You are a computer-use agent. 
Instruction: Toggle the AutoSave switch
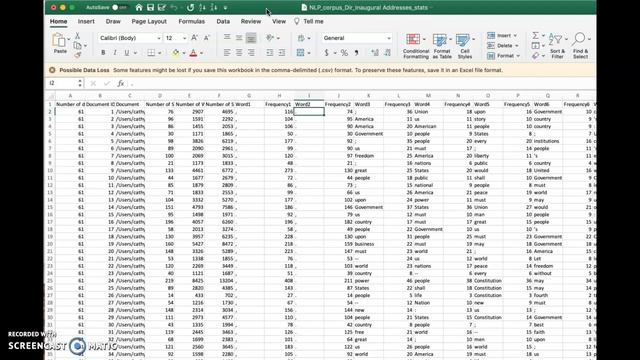[x=120, y=7]
